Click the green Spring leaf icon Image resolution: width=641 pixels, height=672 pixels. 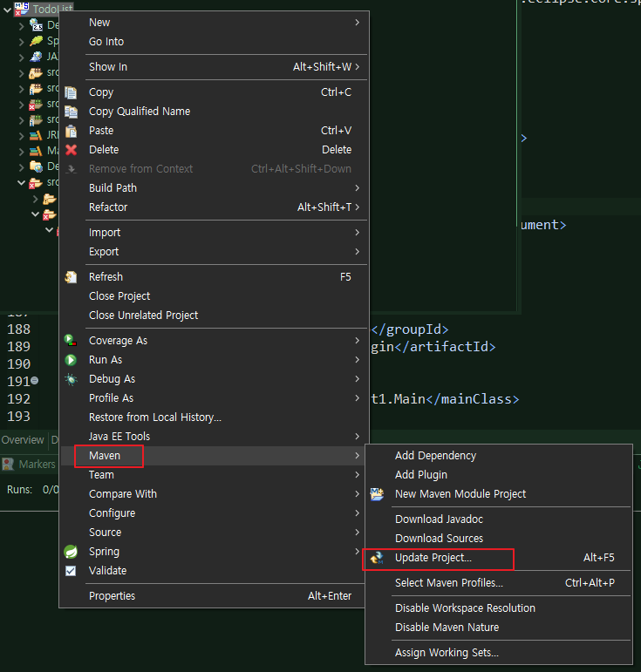tap(71, 552)
